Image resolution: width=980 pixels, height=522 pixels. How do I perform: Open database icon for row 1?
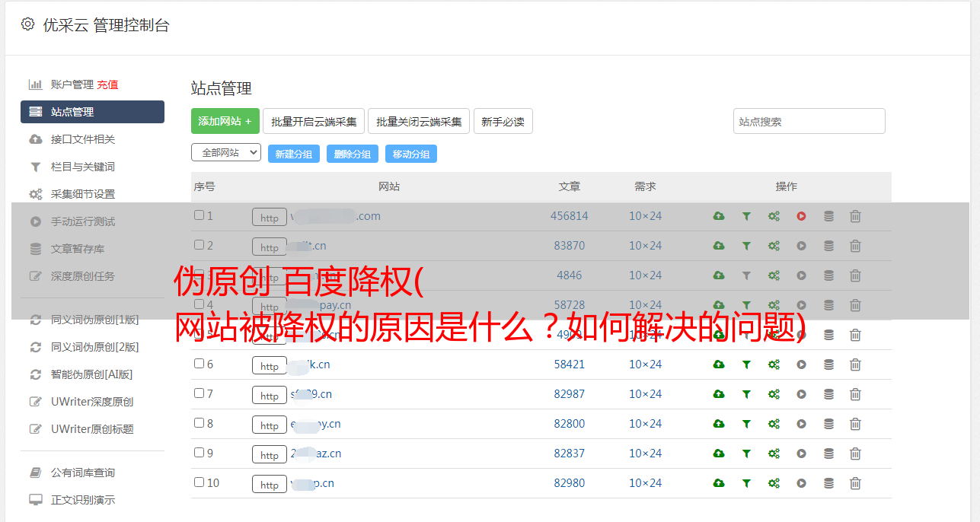point(828,216)
